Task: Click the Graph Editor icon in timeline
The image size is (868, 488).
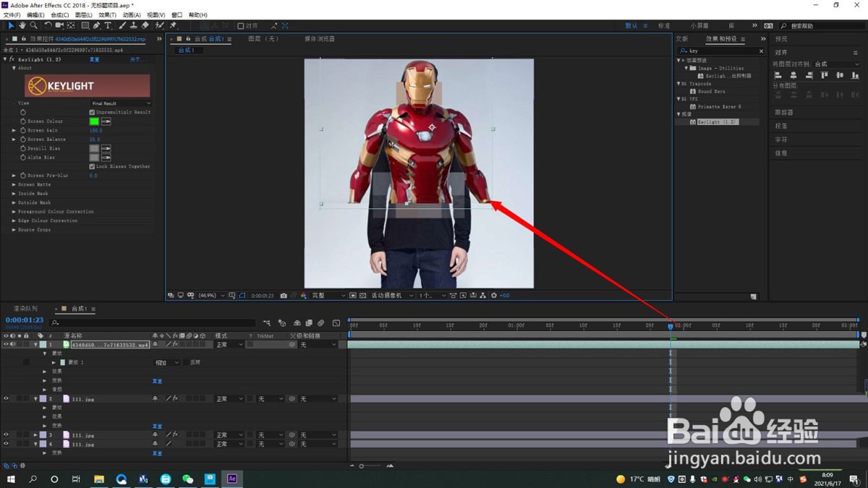Action: point(336,323)
